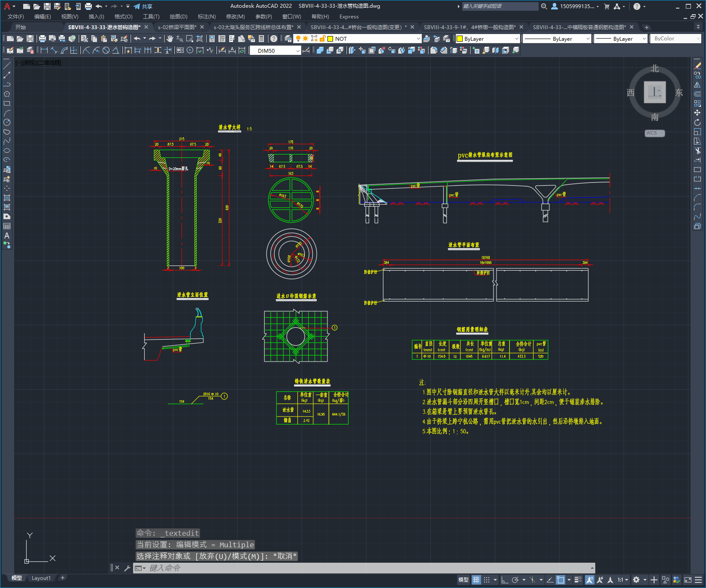Viewport: 706px width, 588px height.
Task: Click the 共享 share button
Action: (143, 6)
